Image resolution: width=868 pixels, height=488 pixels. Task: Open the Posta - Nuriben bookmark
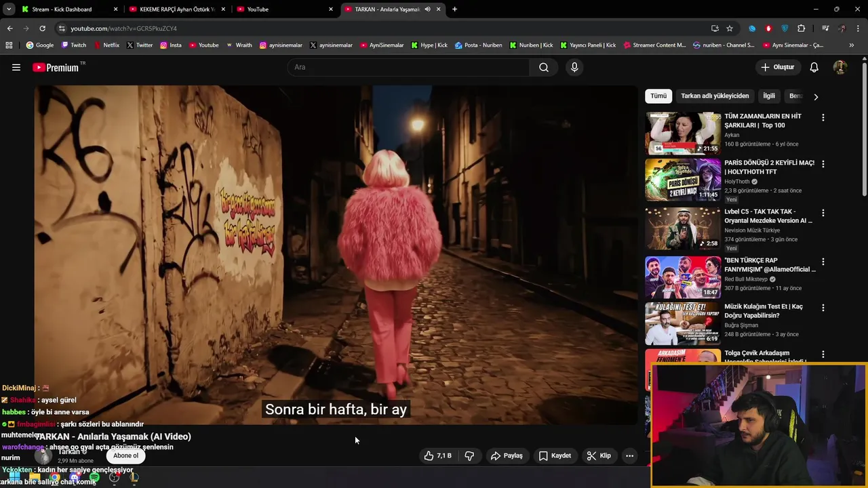point(479,45)
